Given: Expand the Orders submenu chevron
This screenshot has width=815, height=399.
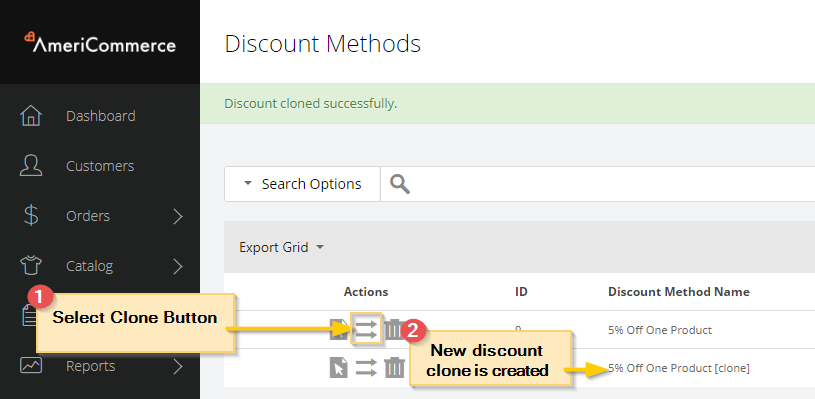Looking at the screenshot, I should [x=178, y=216].
